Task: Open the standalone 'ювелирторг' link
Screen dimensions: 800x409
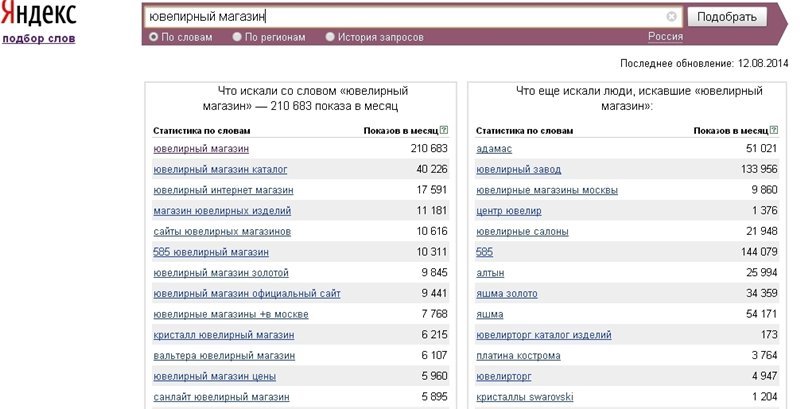Action: point(504,376)
